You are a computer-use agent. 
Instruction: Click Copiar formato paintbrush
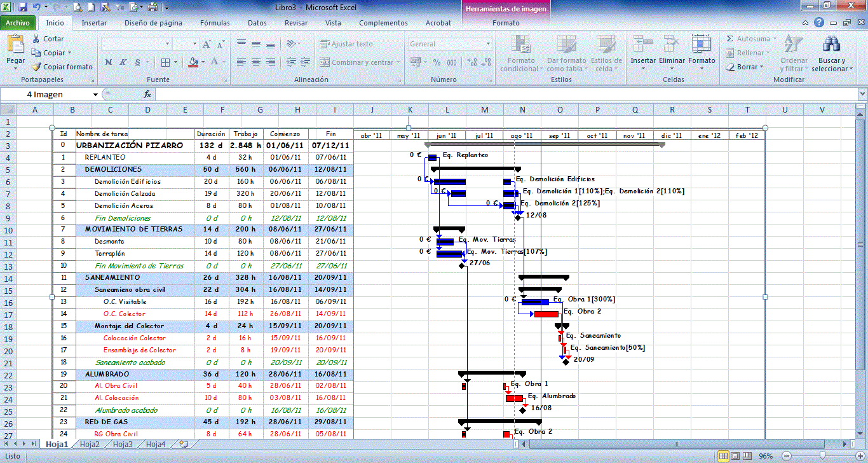click(x=62, y=67)
